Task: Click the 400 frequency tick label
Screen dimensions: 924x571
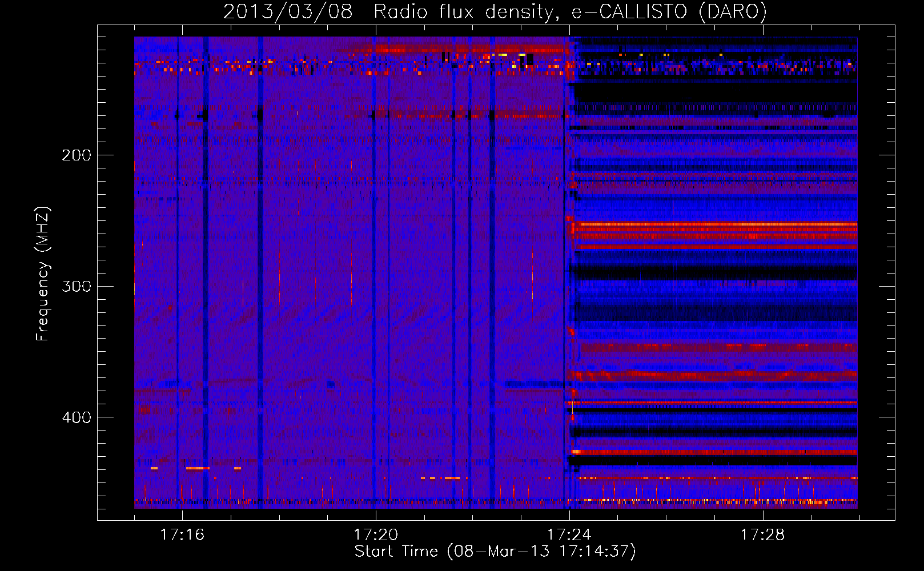Action: coord(77,417)
